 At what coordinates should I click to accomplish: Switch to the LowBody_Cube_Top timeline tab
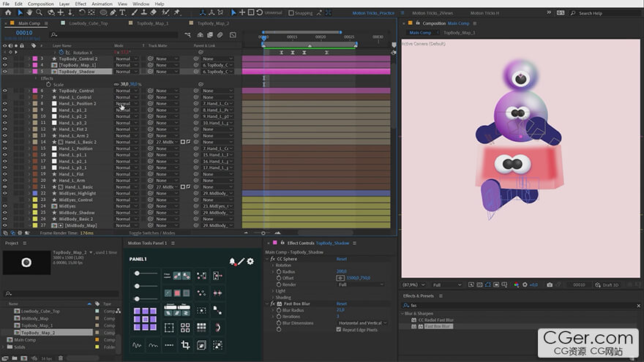[x=89, y=23]
